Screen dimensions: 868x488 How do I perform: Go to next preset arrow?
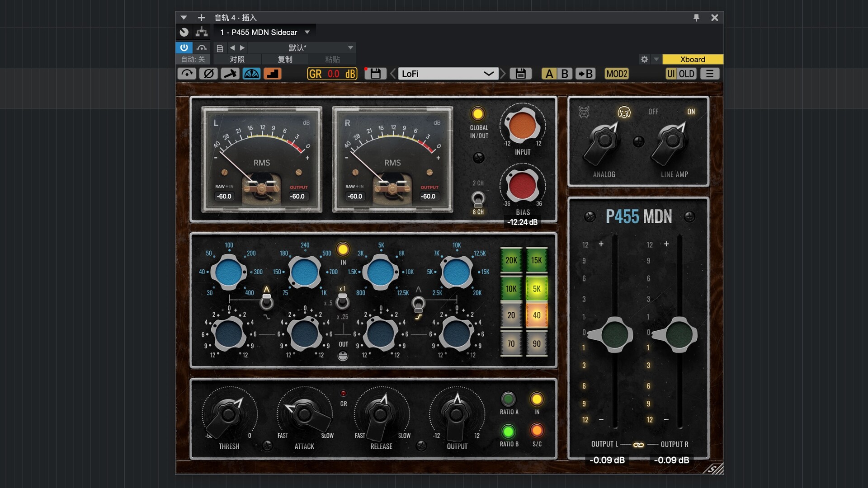tap(242, 47)
